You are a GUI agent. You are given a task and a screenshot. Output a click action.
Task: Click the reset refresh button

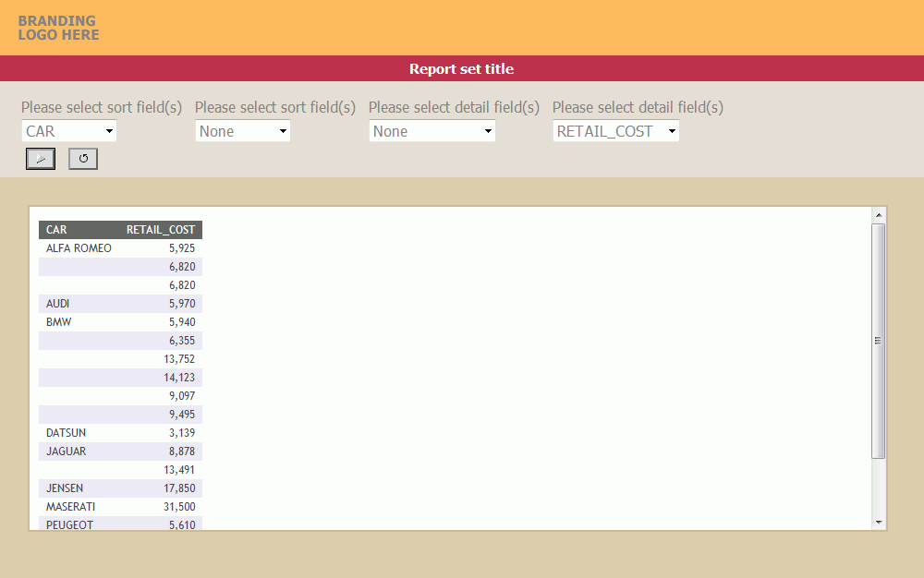pyautogui.click(x=83, y=159)
